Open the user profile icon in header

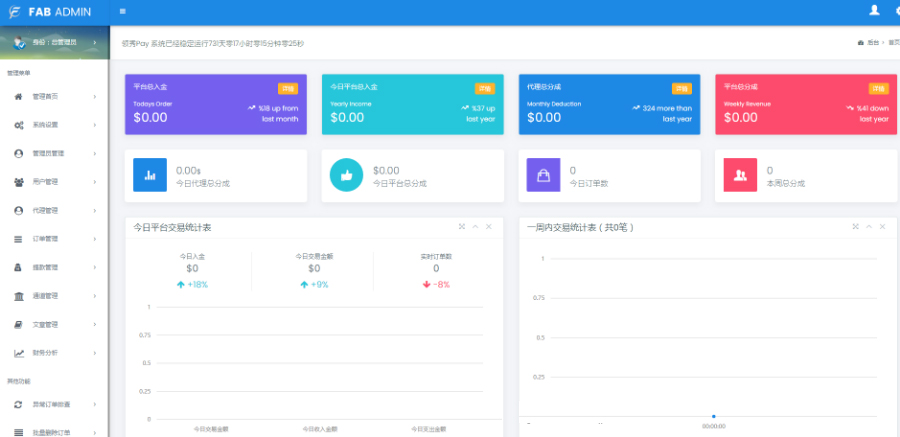click(874, 10)
